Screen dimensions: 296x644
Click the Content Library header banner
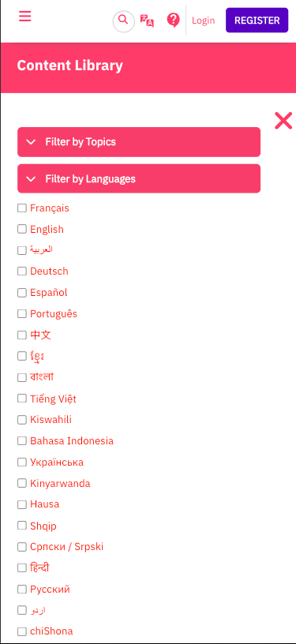point(148,67)
